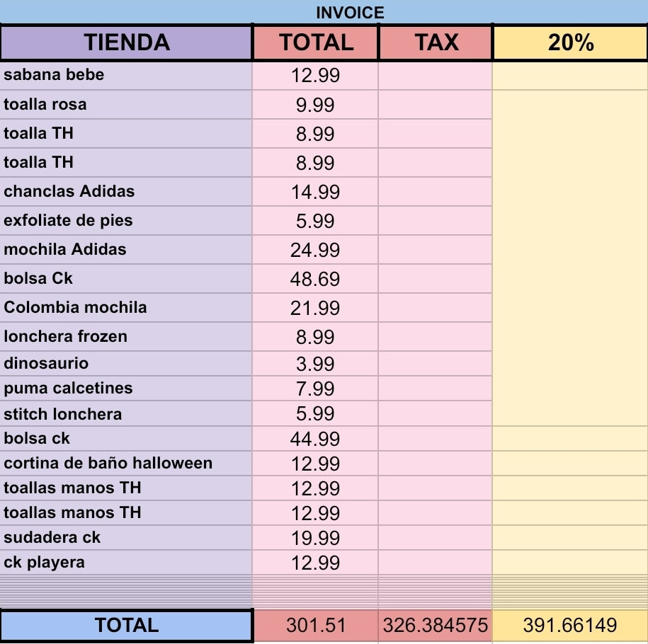This screenshot has height=644, width=648.
Task: Select the 19.99 sudadera price cell
Action: (x=315, y=538)
